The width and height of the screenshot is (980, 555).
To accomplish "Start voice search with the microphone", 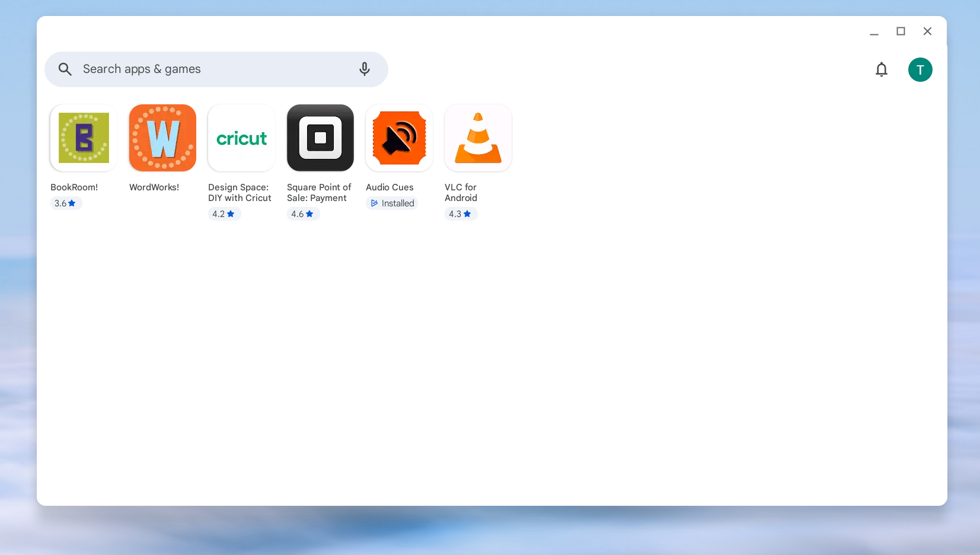I will (x=365, y=69).
